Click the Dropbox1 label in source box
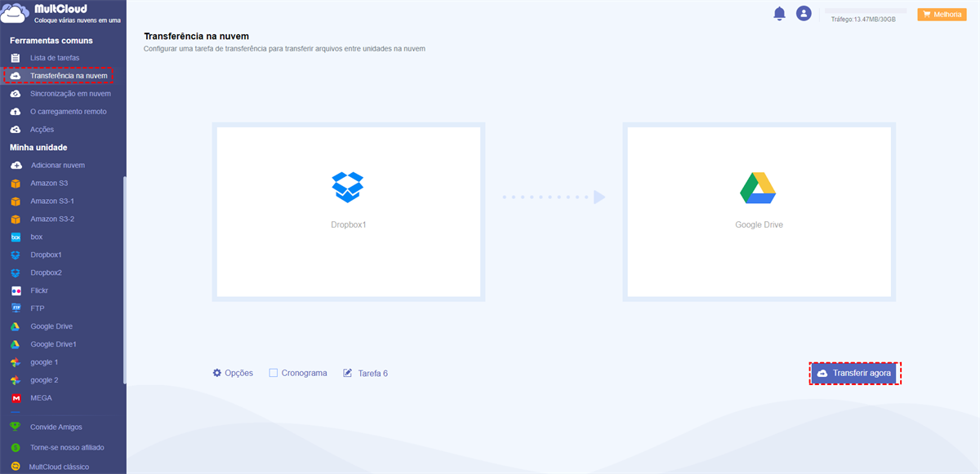980x474 pixels. (x=349, y=224)
